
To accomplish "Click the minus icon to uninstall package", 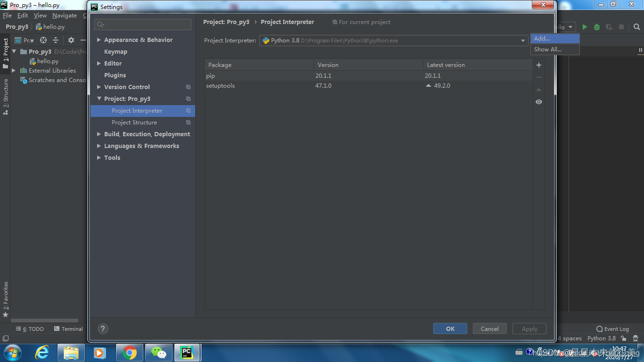I will coord(539,77).
